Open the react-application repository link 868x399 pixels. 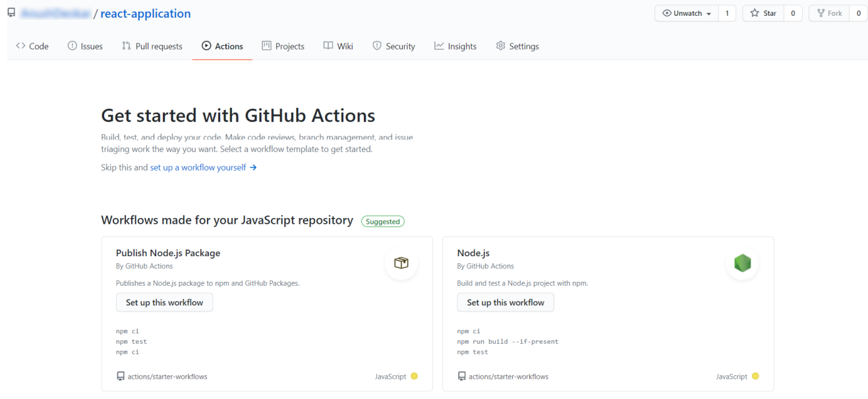click(145, 14)
